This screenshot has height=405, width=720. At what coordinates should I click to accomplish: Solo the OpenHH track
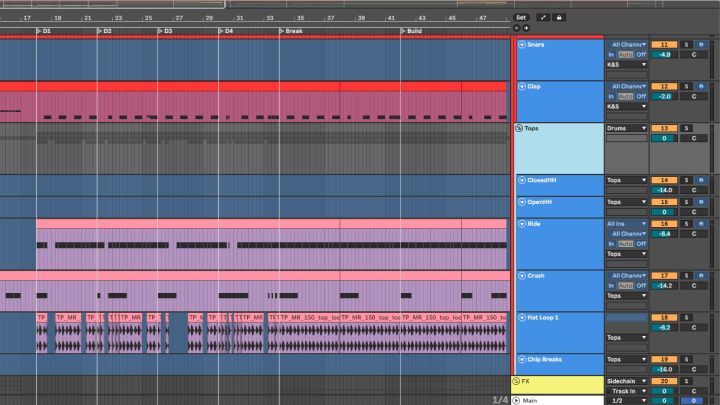(686, 202)
